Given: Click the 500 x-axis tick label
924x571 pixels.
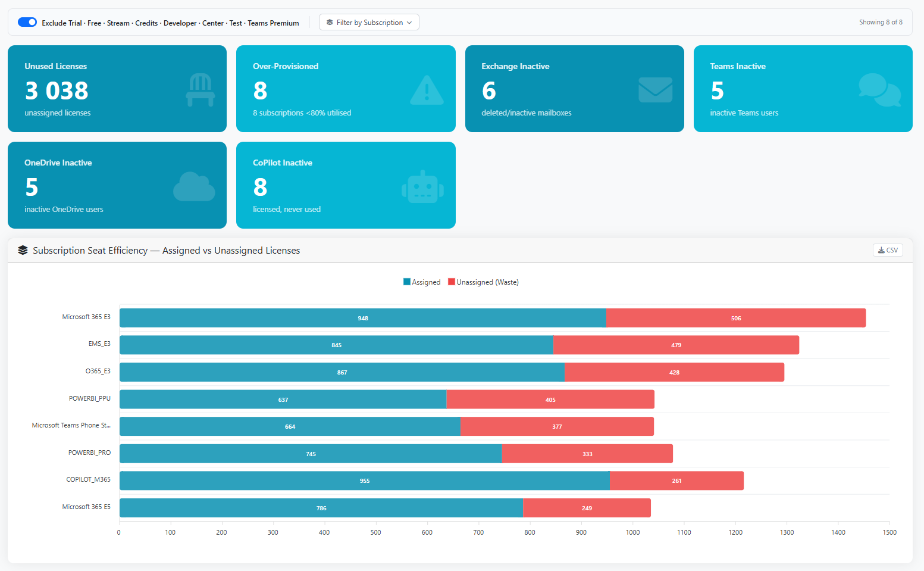Looking at the screenshot, I should (x=375, y=532).
